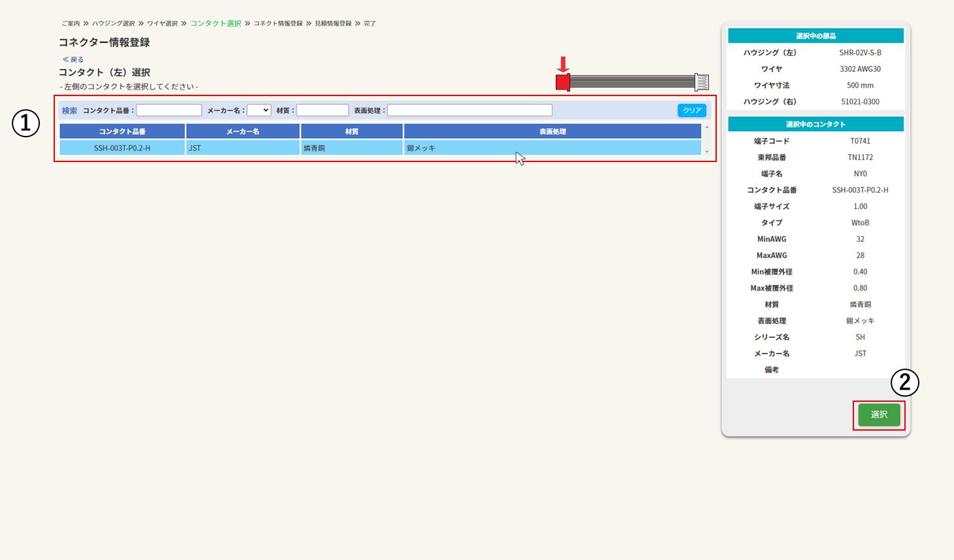954x560 pixels.
Task: Sort by メーカー名 column header
Action: pyautogui.click(x=243, y=131)
